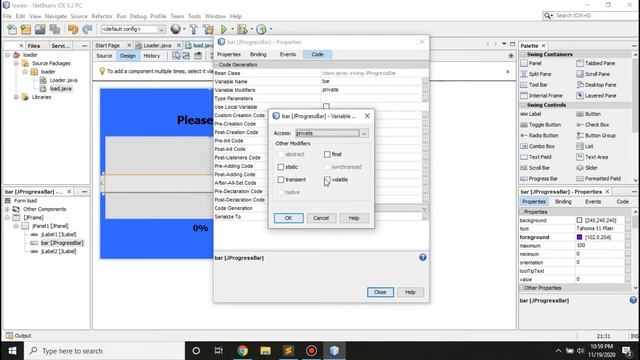
Task: Toggle the Use Local Variable checkbox
Action: 326,107
